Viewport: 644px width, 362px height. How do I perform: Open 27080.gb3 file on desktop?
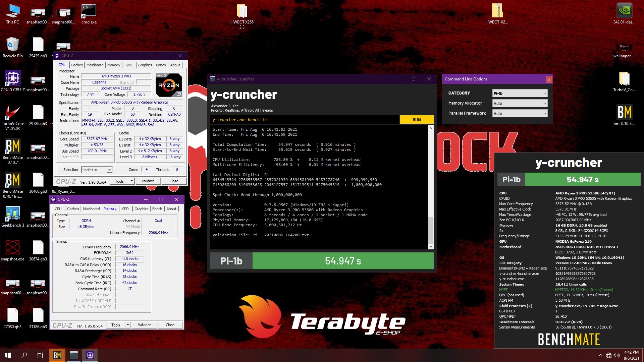click(13, 318)
